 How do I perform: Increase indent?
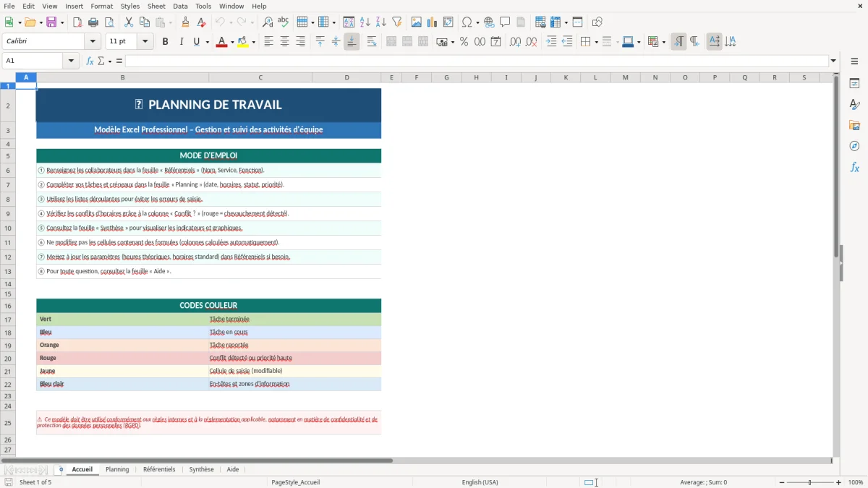click(x=551, y=42)
